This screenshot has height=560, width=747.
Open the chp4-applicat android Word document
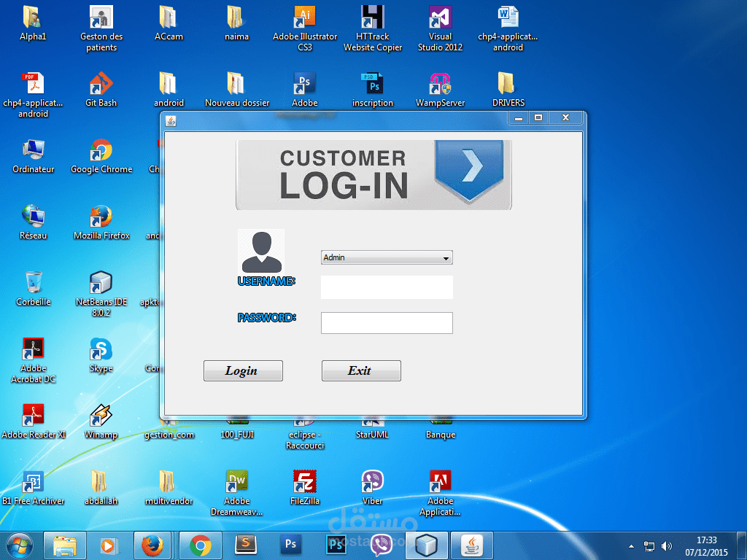click(508, 28)
